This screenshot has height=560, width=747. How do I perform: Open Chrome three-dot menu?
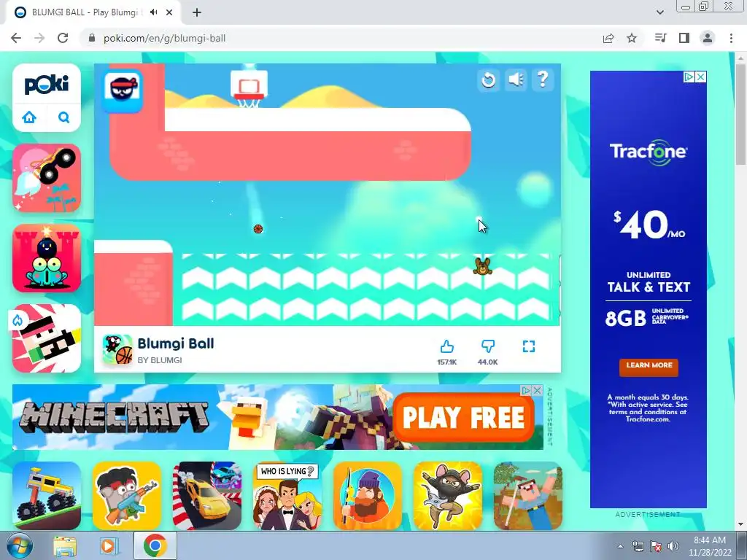point(731,38)
